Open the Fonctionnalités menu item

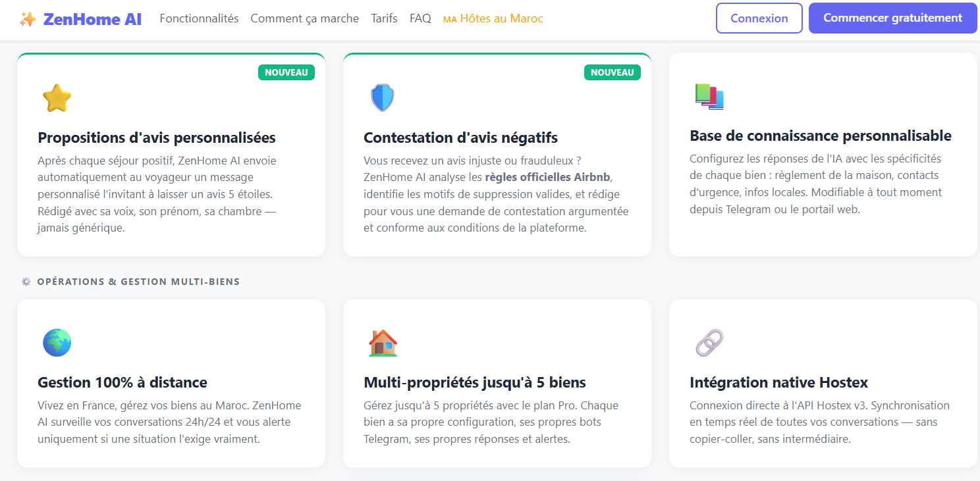199,18
